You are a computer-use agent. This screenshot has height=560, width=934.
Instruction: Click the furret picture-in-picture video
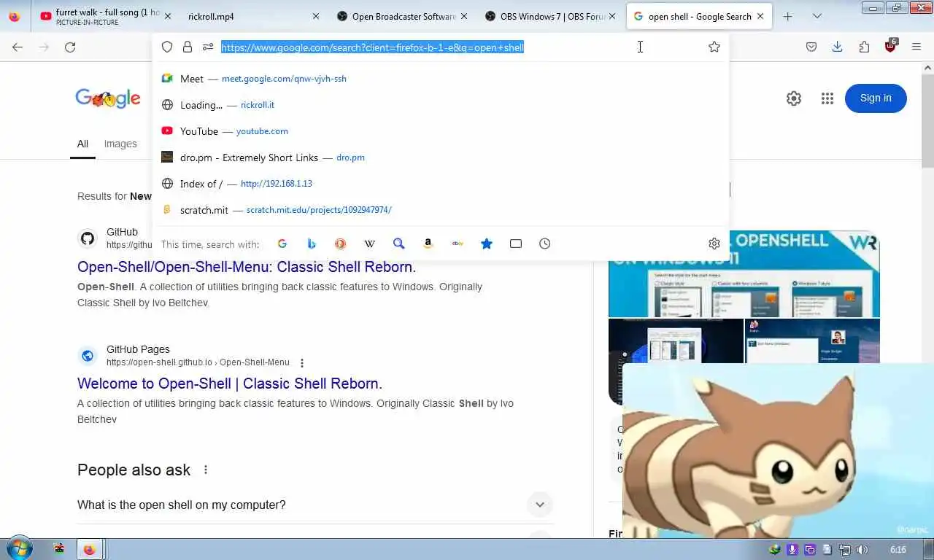(778, 451)
